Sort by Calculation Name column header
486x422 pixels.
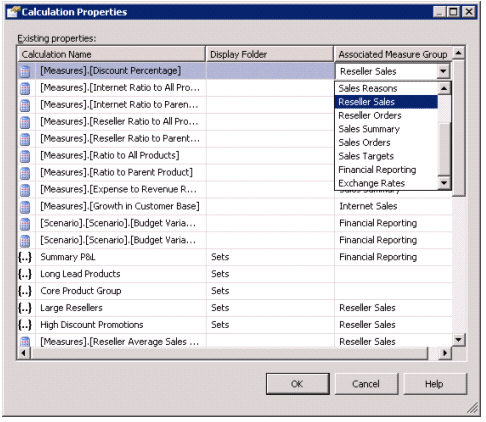click(x=112, y=54)
